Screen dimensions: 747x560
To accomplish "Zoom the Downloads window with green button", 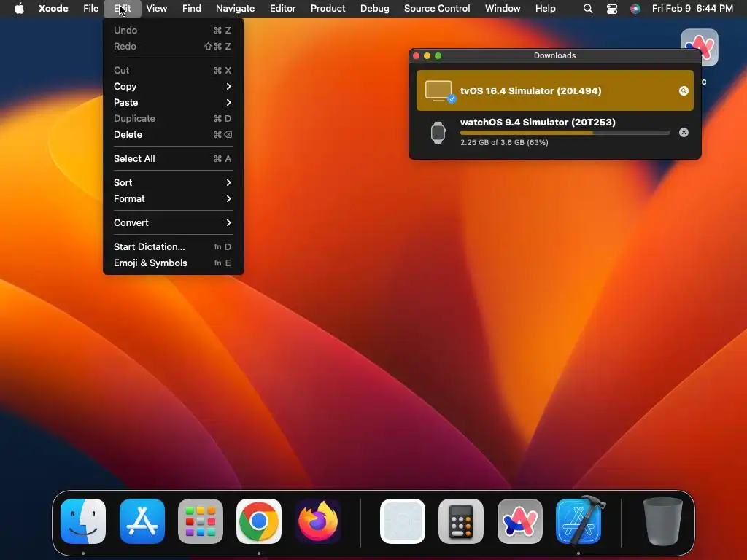I will pyautogui.click(x=438, y=55).
